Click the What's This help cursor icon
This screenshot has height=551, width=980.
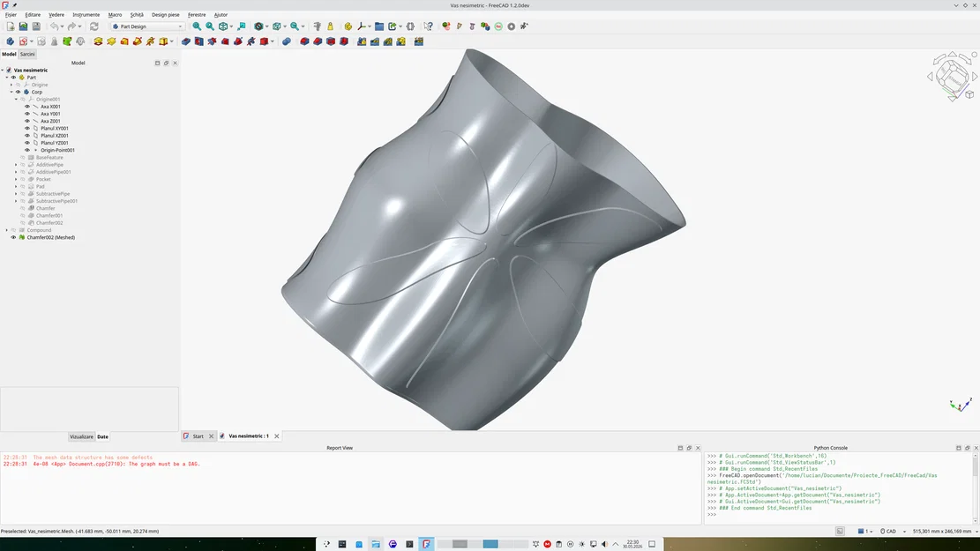coord(428,26)
